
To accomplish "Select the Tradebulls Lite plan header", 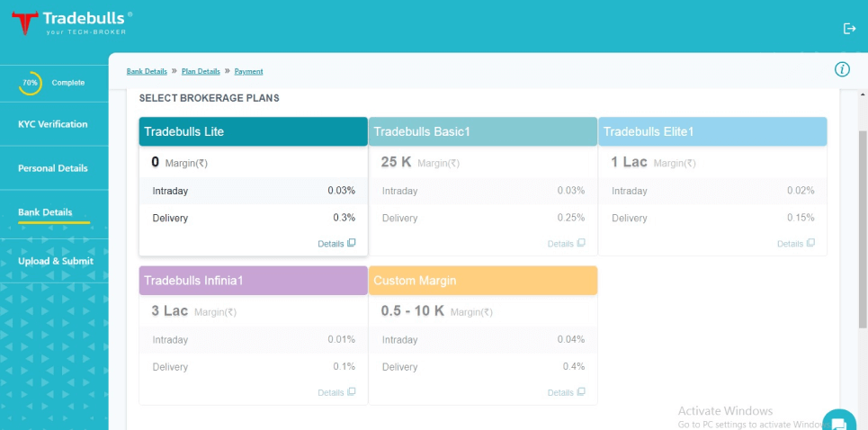I will [x=253, y=131].
